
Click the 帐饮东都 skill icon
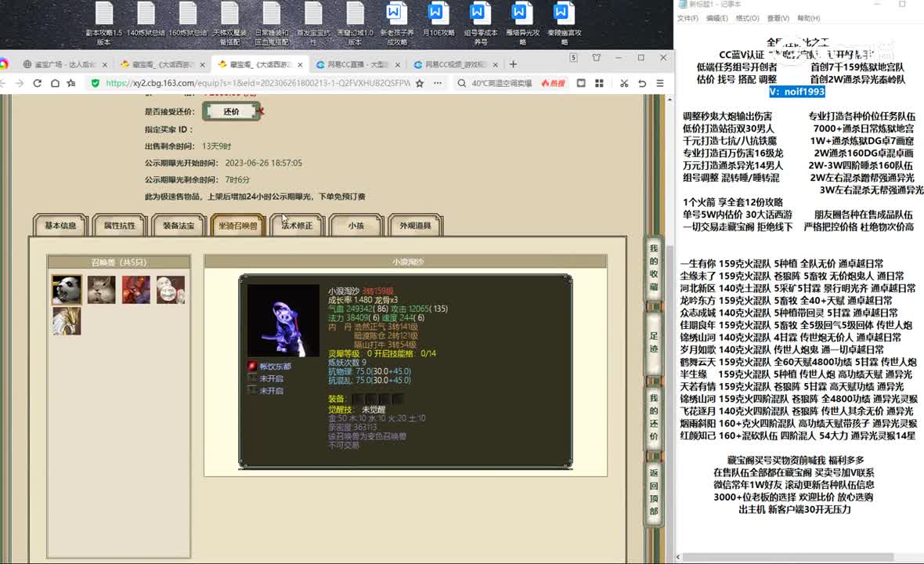point(252,366)
